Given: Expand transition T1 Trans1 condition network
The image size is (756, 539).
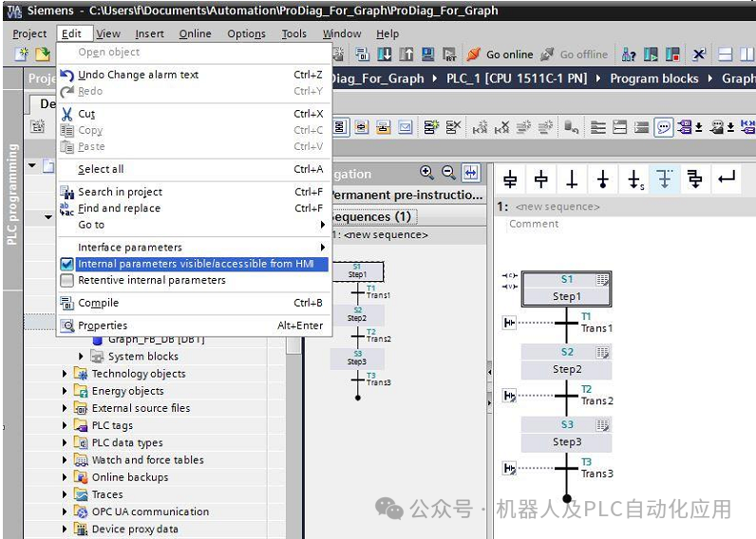Looking at the screenshot, I should click(x=509, y=323).
